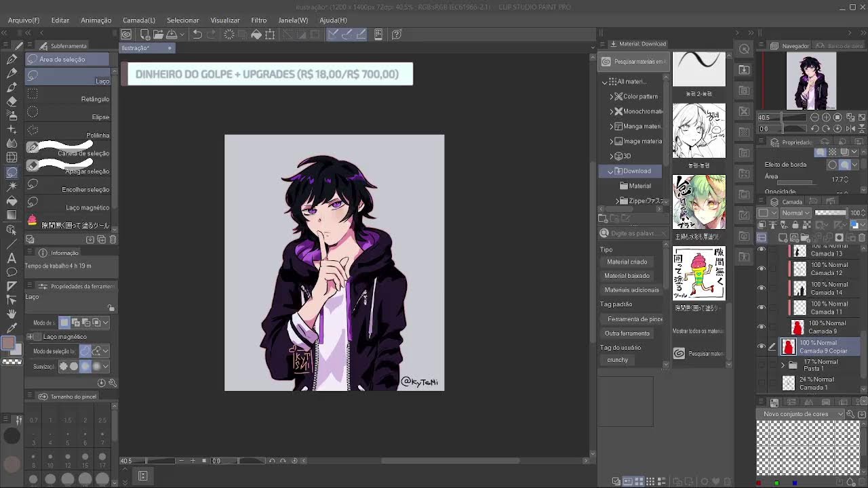Open the Camada(L) menu
The width and height of the screenshot is (868, 488).
(139, 20)
